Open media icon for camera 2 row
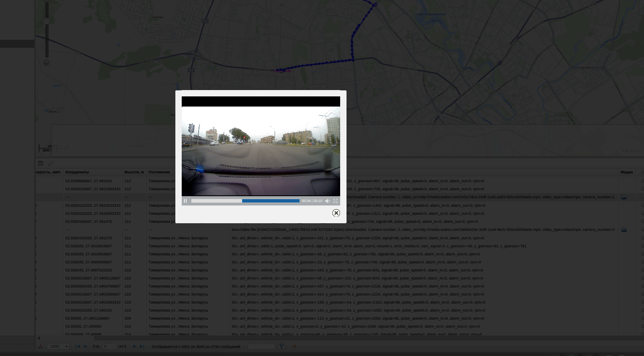This screenshot has height=356, width=644. (624, 230)
